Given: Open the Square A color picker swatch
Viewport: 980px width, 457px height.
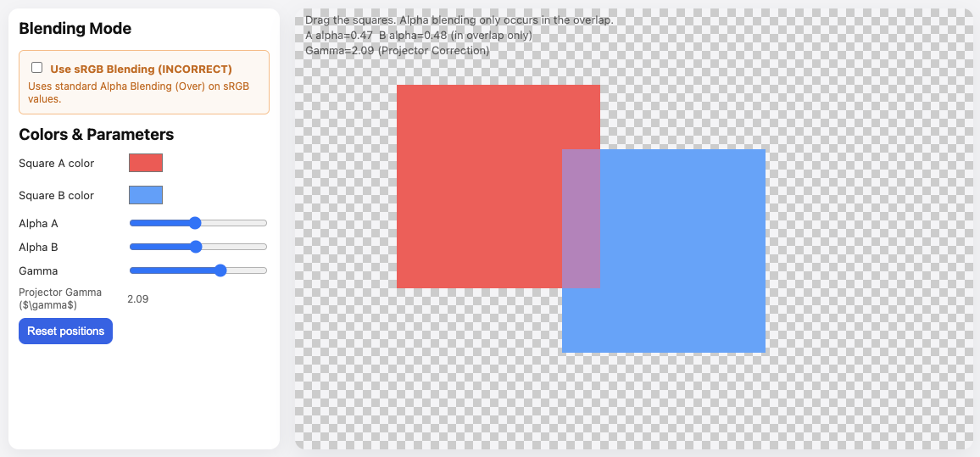Looking at the screenshot, I should (x=146, y=163).
